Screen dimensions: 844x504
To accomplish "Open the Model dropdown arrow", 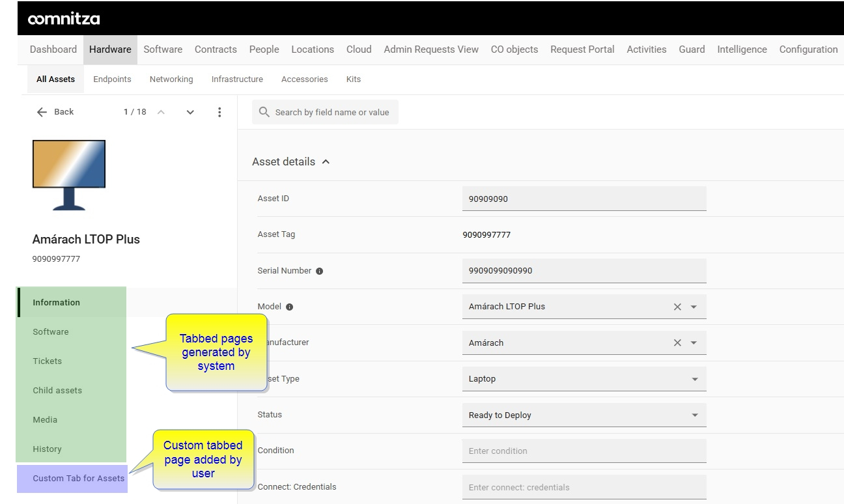I will pos(694,307).
